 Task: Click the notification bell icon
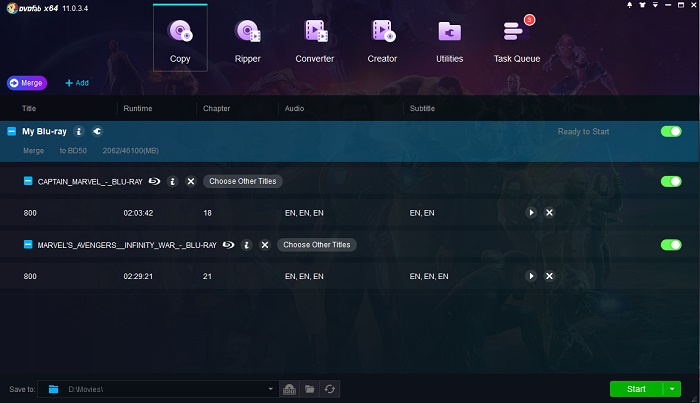[629, 5]
